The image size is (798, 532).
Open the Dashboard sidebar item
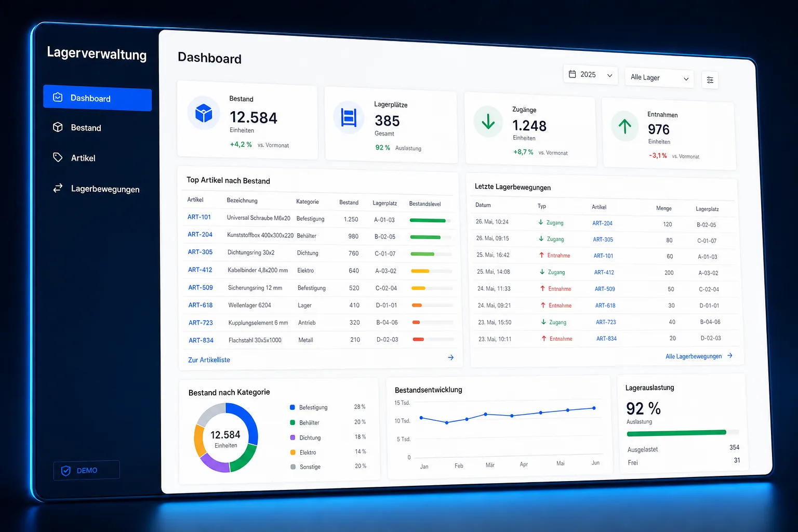[97, 98]
